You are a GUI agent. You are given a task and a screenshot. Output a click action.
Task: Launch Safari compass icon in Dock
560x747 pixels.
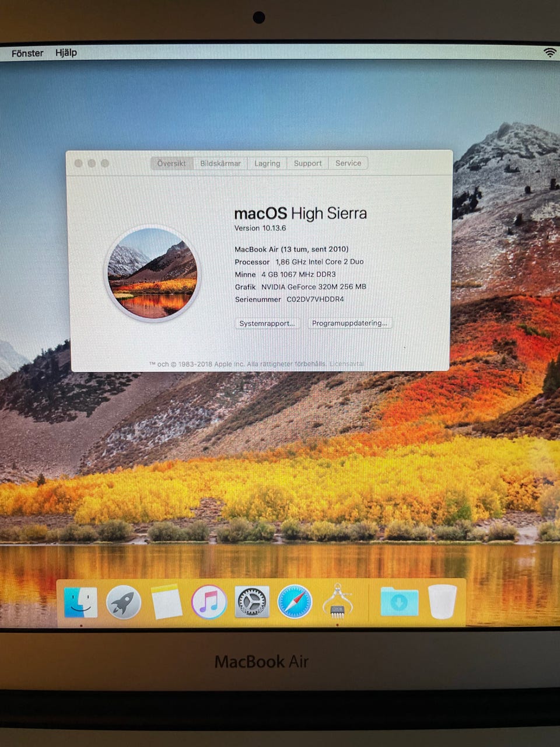(295, 602)
